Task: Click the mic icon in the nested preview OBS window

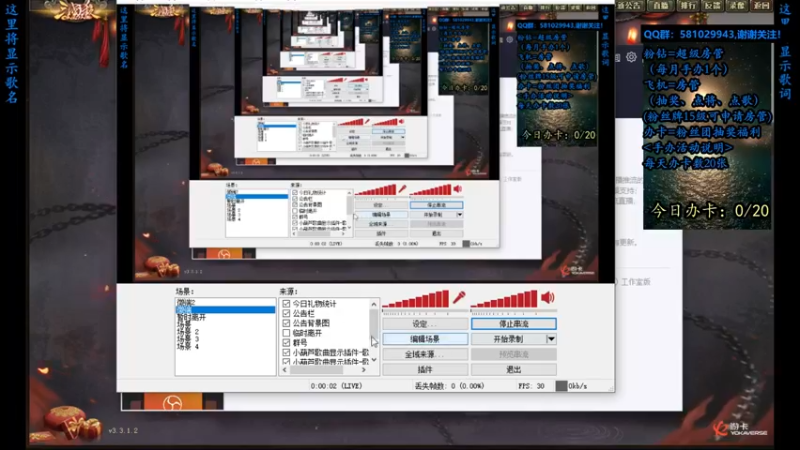Action: [x=402, y=189]
